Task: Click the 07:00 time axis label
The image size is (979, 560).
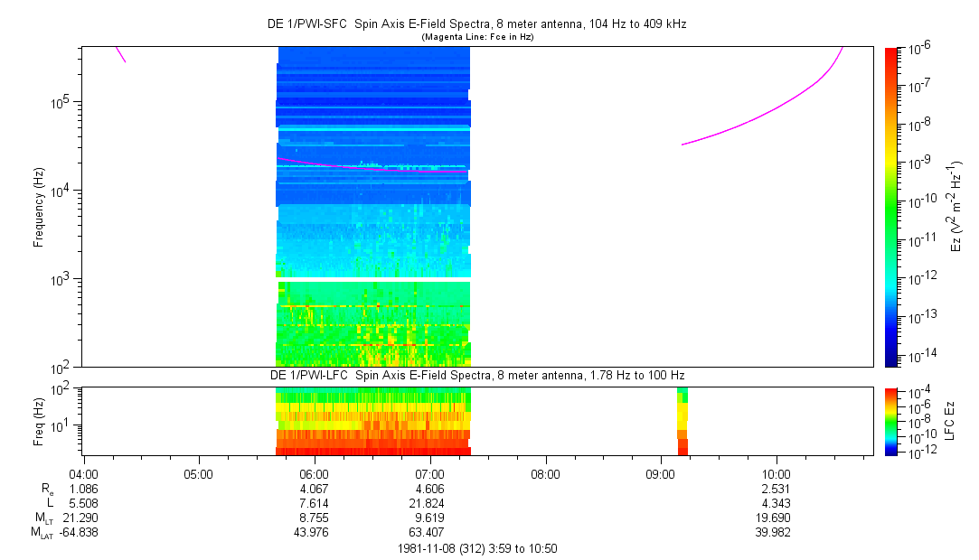Action: click(x=429, y=473)
